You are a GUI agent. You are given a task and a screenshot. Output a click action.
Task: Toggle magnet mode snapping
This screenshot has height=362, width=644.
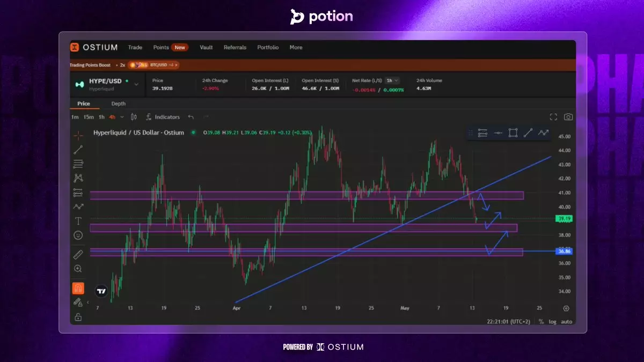78,289
